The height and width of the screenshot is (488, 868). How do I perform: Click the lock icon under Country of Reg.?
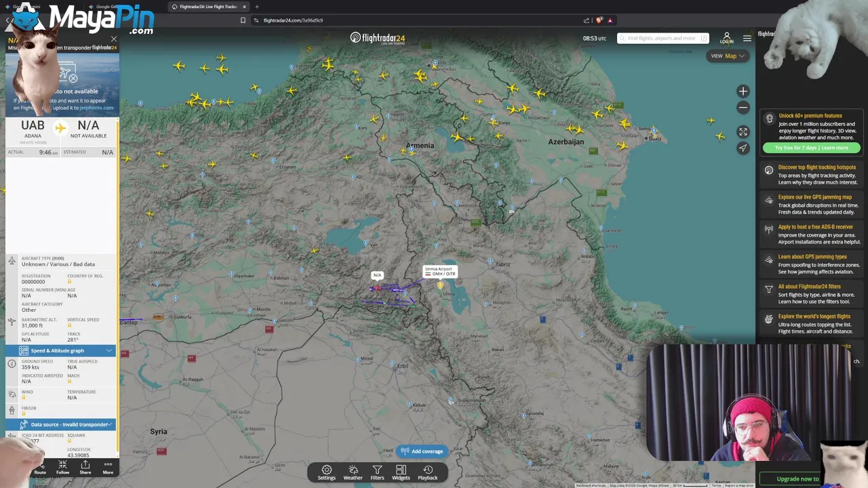[69, 281]
